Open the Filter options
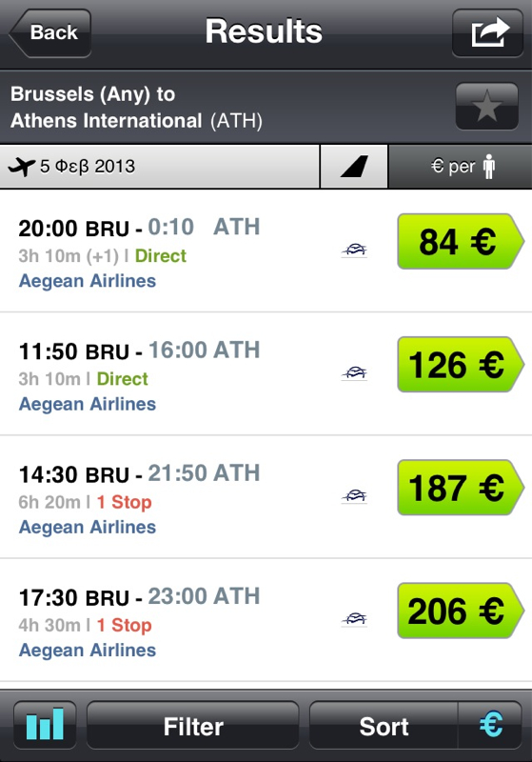Screen dimensions: 532x762 pos(192,725)
